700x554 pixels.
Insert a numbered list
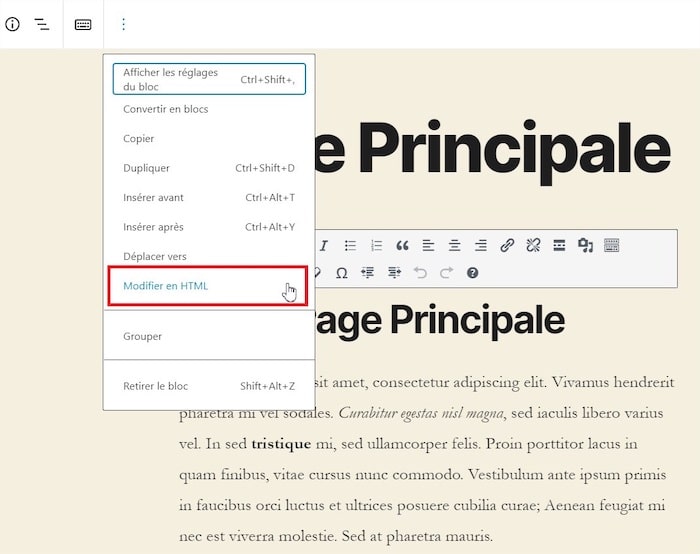point(377,245)
